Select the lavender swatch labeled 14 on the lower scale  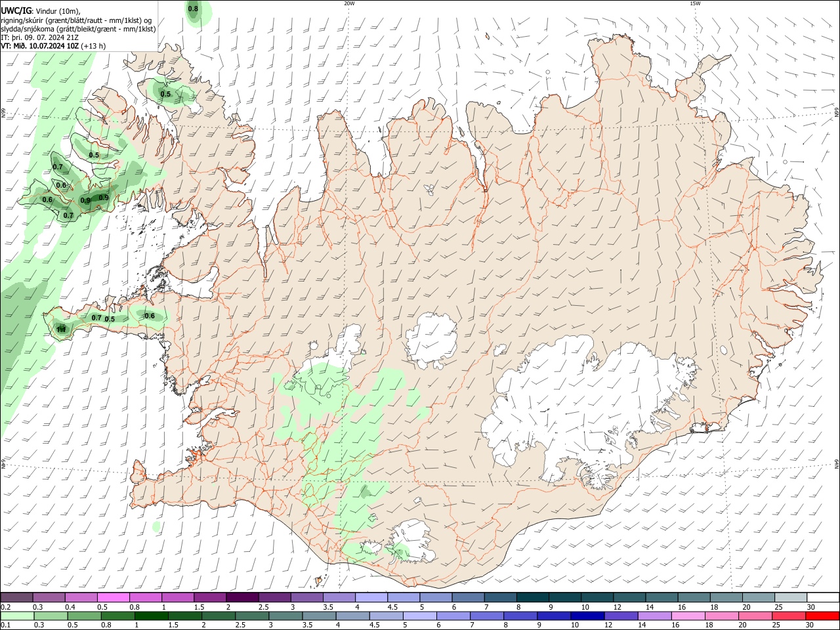(655, 616)
